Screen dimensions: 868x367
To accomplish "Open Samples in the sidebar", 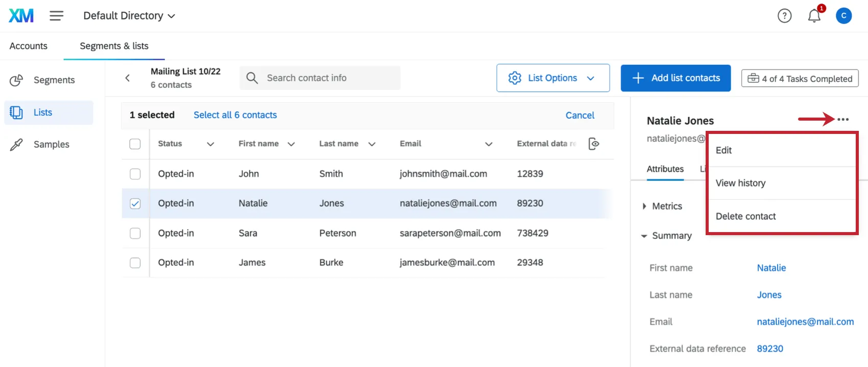I will tap(51, 145).
